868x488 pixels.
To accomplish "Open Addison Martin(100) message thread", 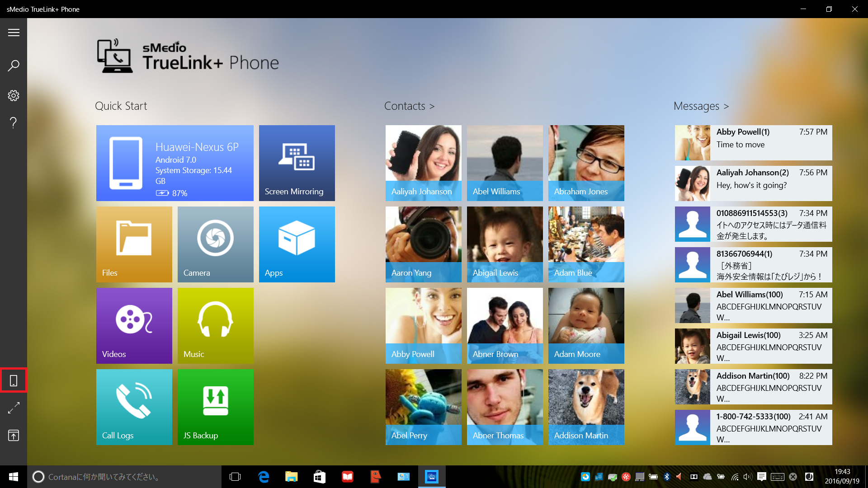I will pyautogui.click(x=754, y=387).
